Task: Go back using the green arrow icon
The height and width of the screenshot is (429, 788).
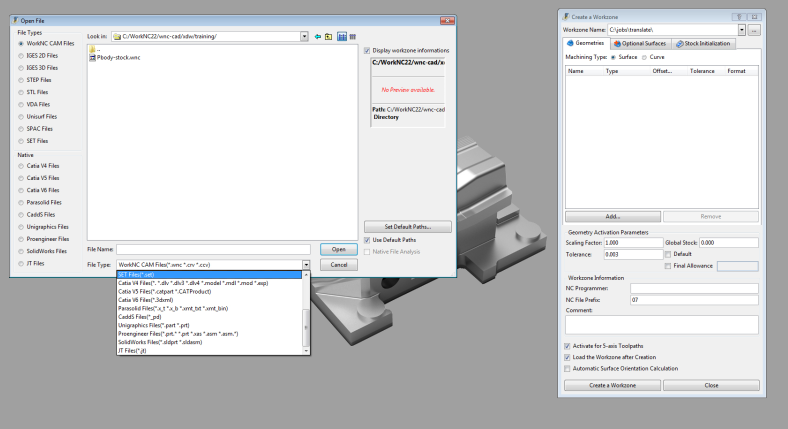Action: pyautogui.click(x=318, y=36)
